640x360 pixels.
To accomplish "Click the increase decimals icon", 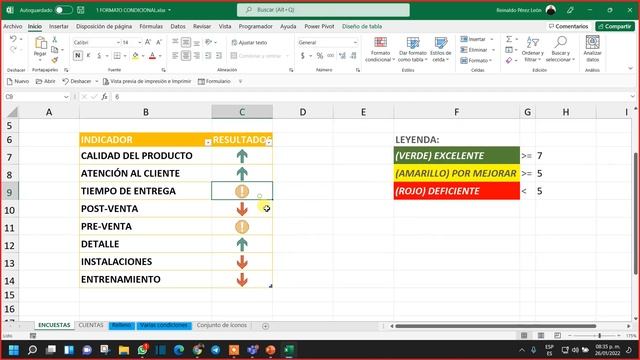I will point(342,56).
